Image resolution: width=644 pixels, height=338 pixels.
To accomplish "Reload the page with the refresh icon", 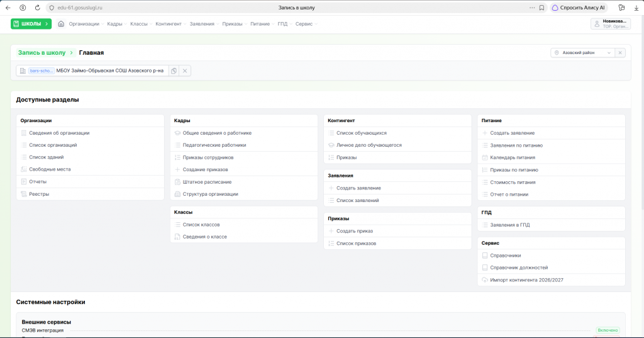I will tap(37, 8).
